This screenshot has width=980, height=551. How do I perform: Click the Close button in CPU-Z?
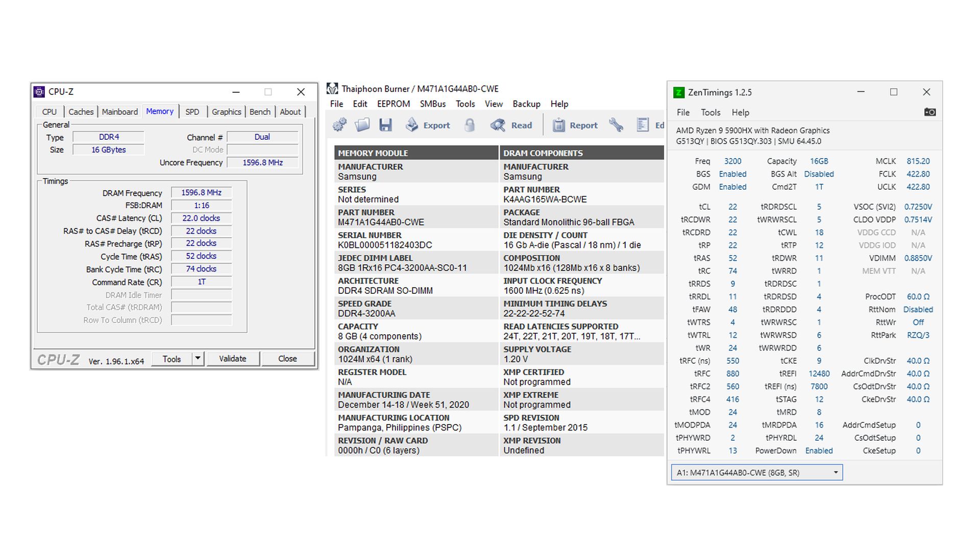[287, 359]
